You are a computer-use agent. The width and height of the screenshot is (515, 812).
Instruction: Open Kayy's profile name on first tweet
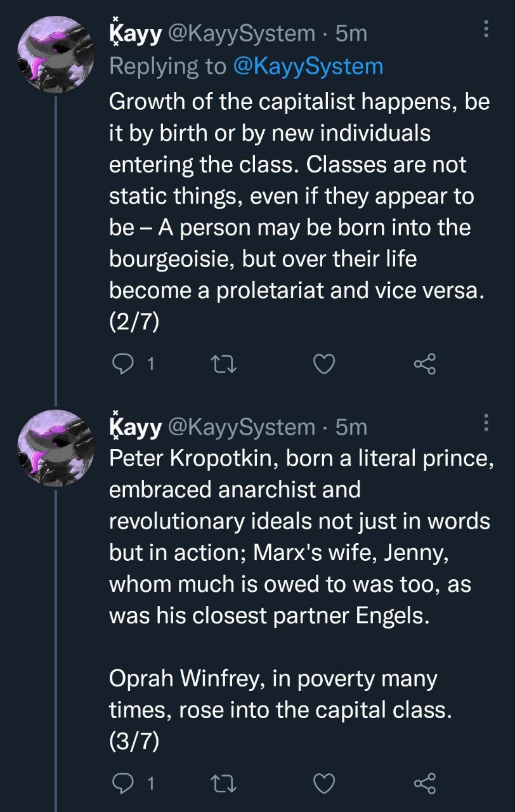tap(134, 33)
